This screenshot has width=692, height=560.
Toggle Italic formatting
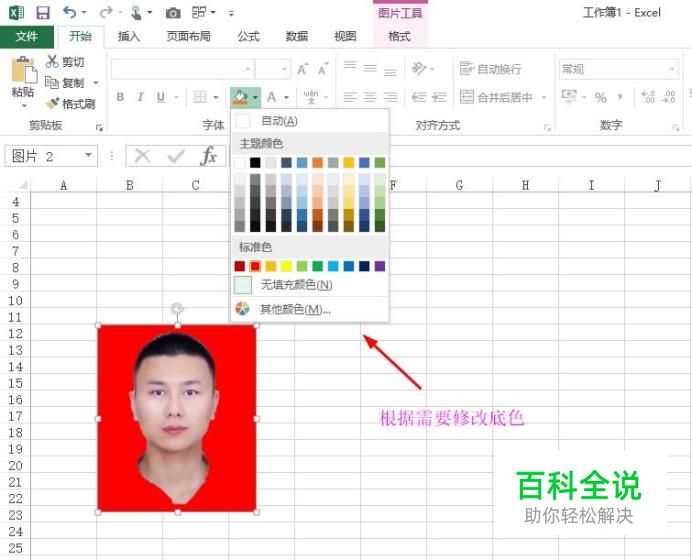point(140,97)
